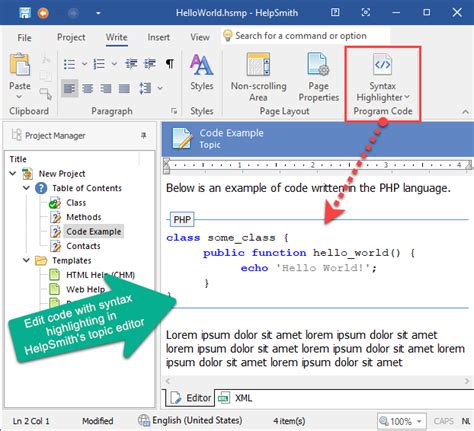Click the horizontal scrollbar left arrow
The width and height of the screenshot is (474, 431).
[168, 381]
